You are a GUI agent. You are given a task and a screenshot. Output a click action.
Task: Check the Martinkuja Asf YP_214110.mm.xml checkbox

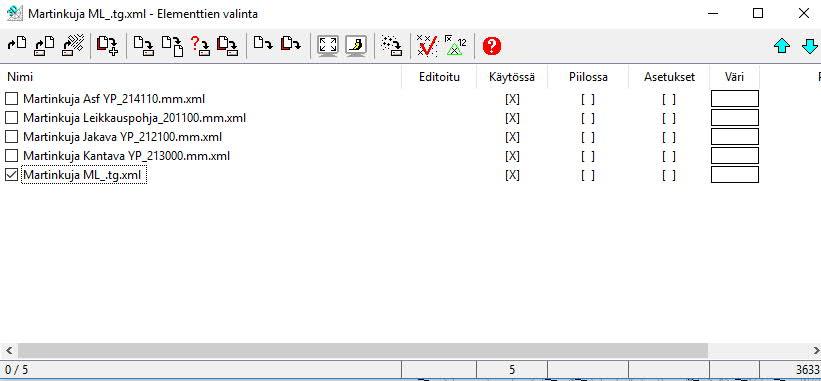(x=11, y=98)
